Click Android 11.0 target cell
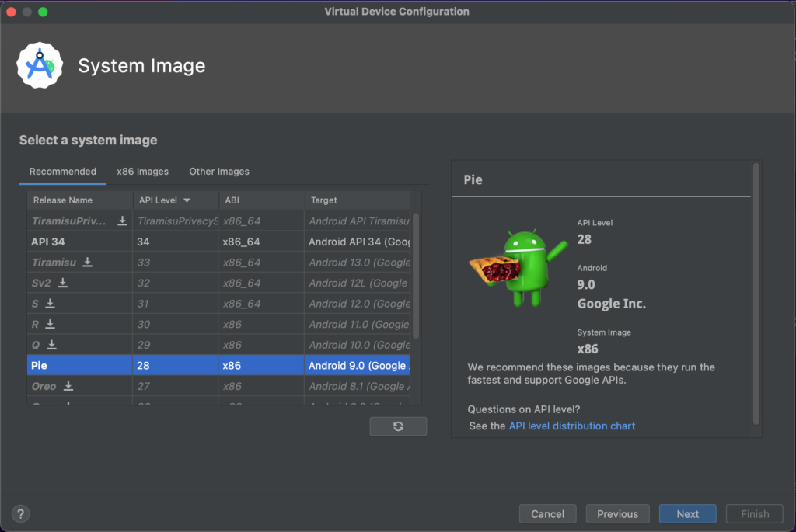 click(x=358, y=324)
